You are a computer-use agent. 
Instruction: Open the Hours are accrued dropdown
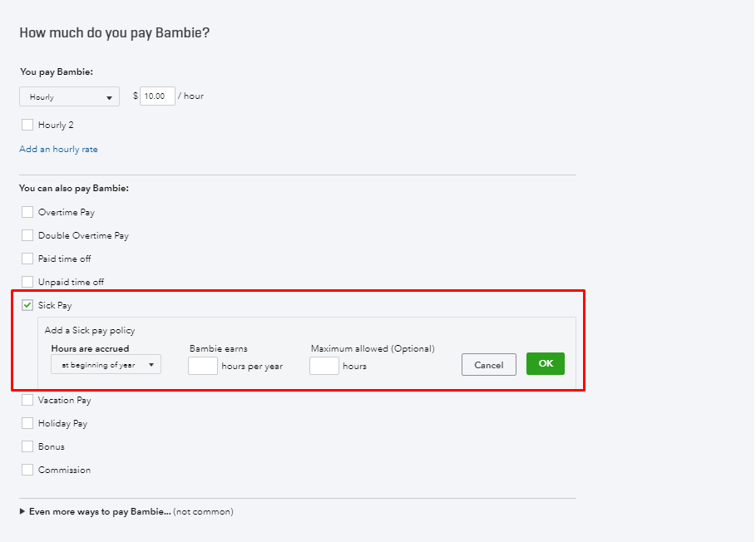point(106,364)
